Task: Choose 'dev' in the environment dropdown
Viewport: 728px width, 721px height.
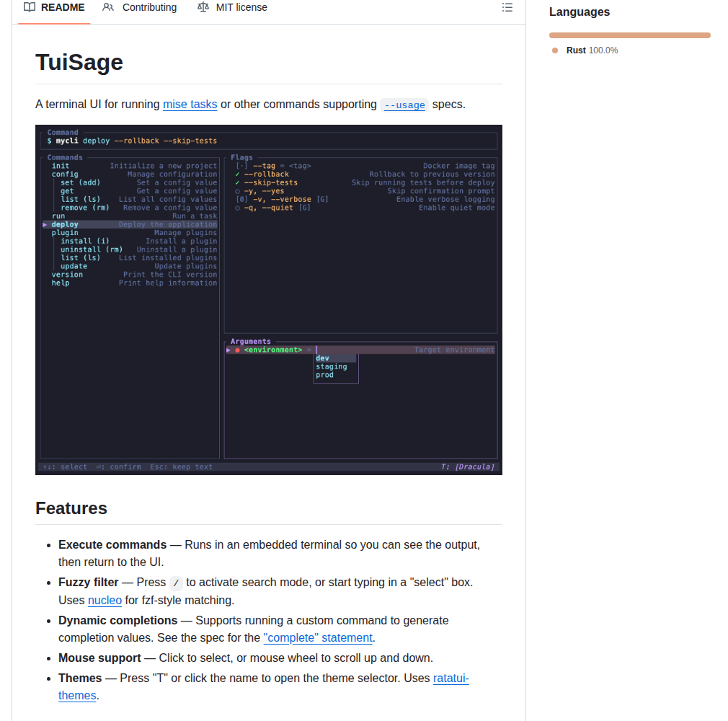Action: point(322,357)
